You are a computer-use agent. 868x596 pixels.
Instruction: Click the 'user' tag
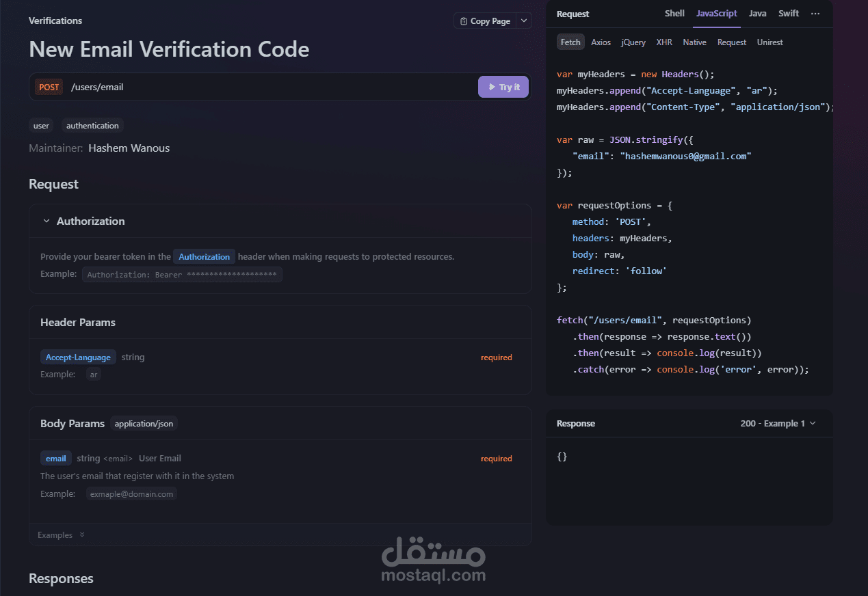click(41, 125)
